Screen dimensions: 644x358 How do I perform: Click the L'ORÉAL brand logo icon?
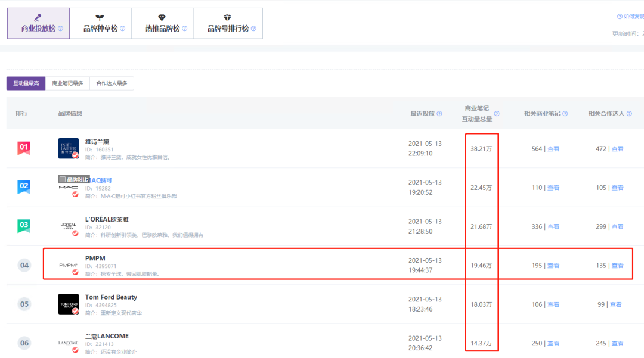[x=68, y=226]
